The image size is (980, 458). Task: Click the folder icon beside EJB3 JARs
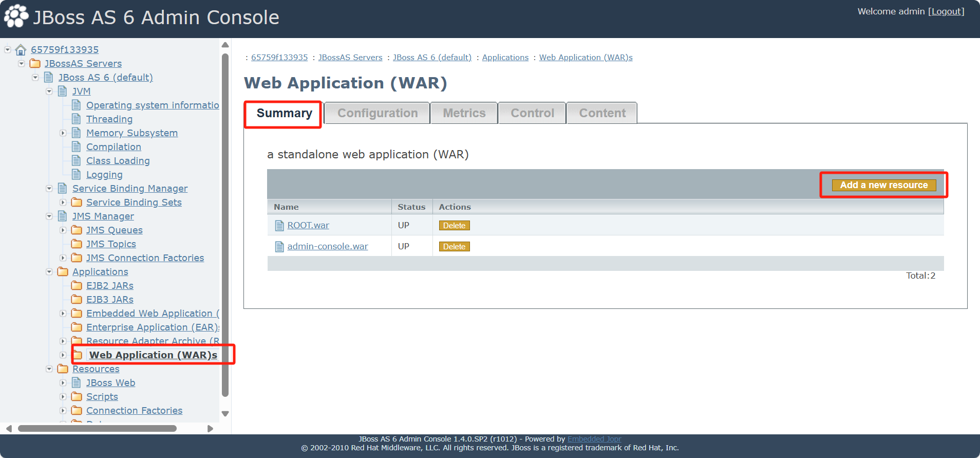pos(77,300)
